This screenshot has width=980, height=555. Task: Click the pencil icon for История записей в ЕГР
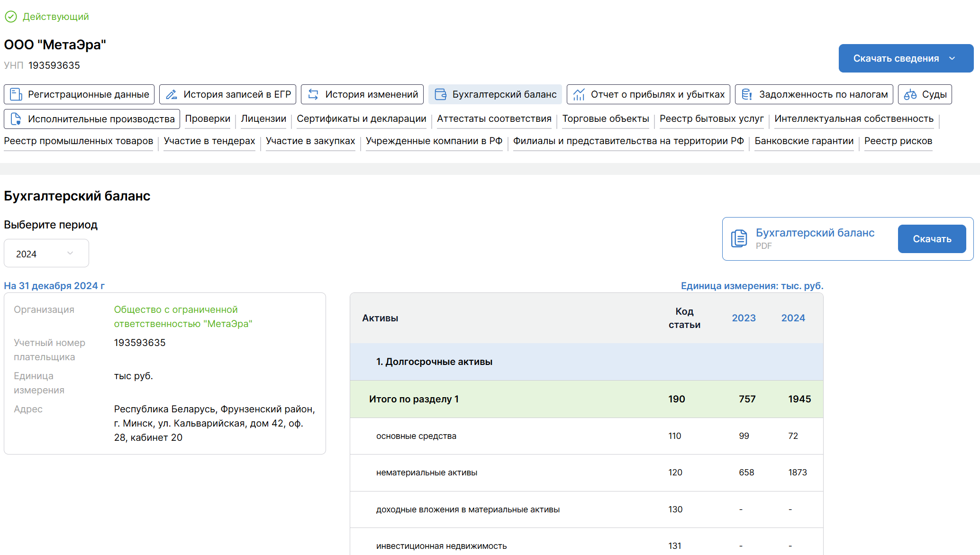tap(172, 94)
